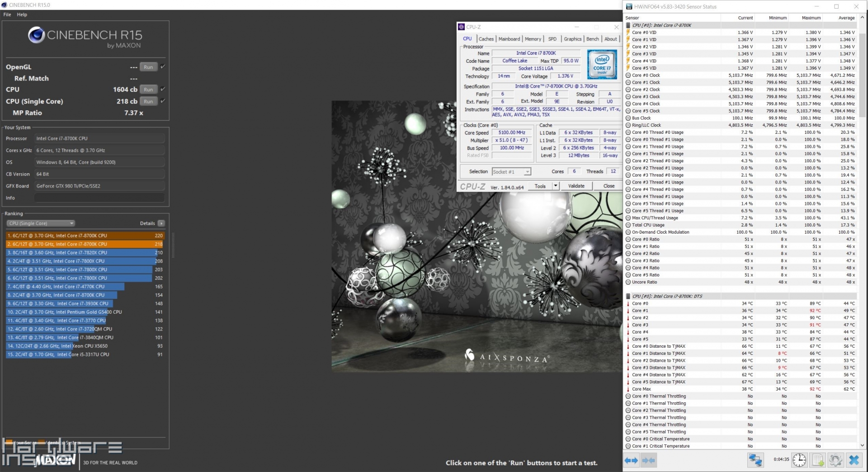Select ranking row 10 Intel Pentium Gold G5400

[85, 312]
